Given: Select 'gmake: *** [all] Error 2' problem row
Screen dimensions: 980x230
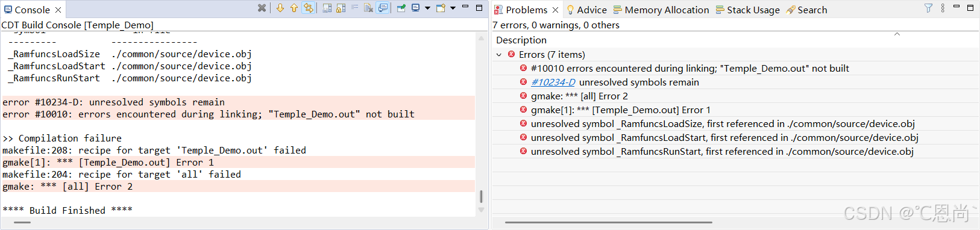Looking at the screenshot, I should pos(735,96).
